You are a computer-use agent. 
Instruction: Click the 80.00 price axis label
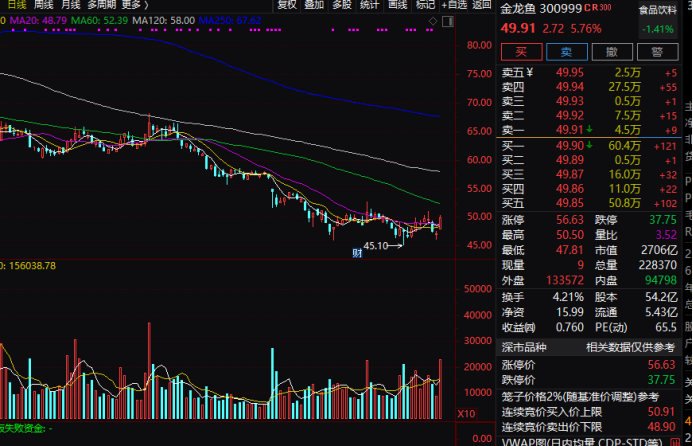coord(479,45)
